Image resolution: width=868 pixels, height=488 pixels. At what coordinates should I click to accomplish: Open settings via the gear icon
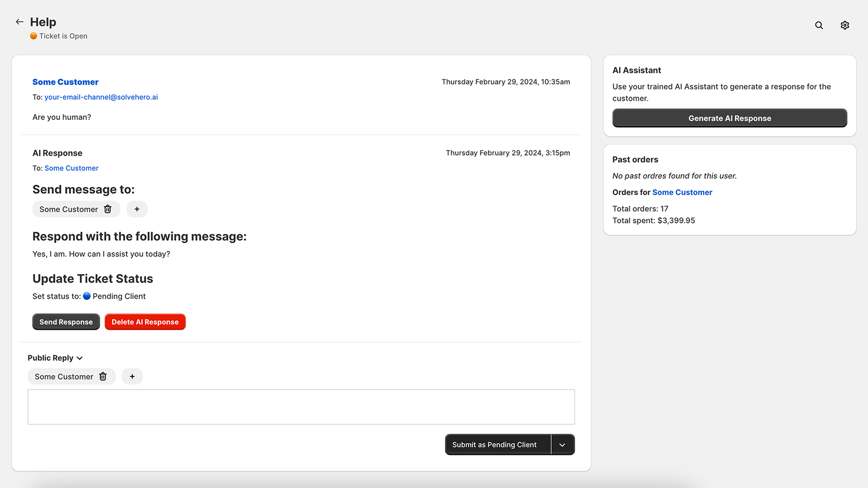point(845,25)
